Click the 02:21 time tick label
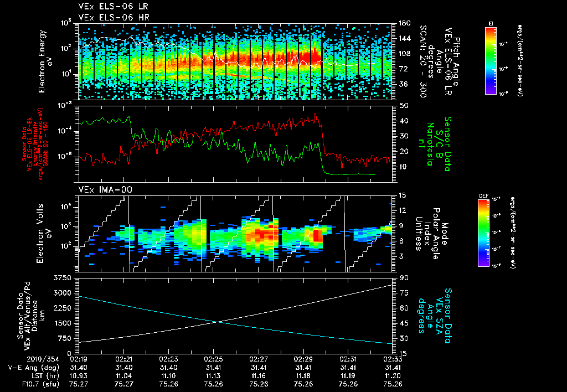 coord(123,359)
